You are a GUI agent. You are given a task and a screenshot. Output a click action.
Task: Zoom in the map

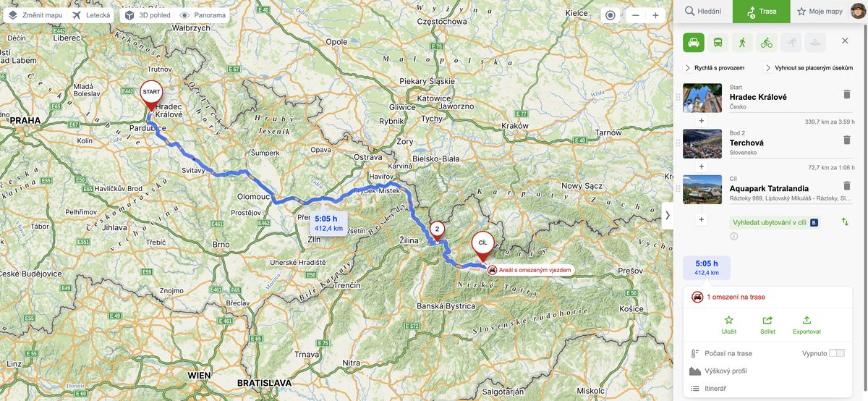pos(655,15)
